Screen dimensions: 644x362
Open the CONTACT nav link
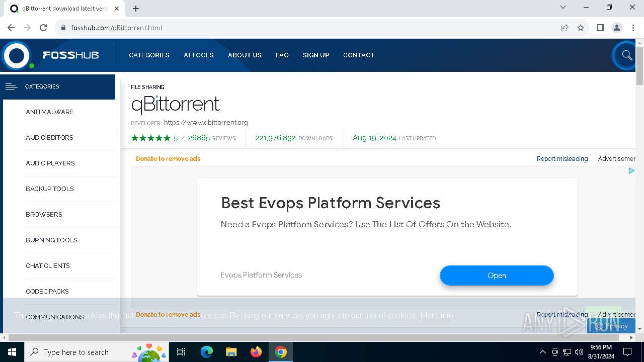(359, 55)
